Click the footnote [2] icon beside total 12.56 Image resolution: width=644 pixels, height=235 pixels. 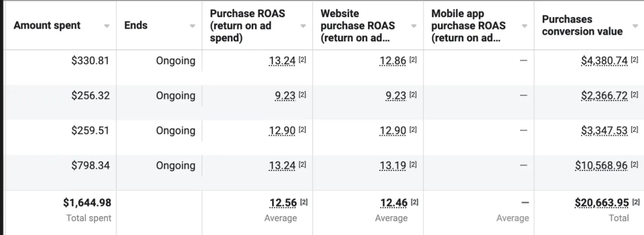tap(304, 202)
